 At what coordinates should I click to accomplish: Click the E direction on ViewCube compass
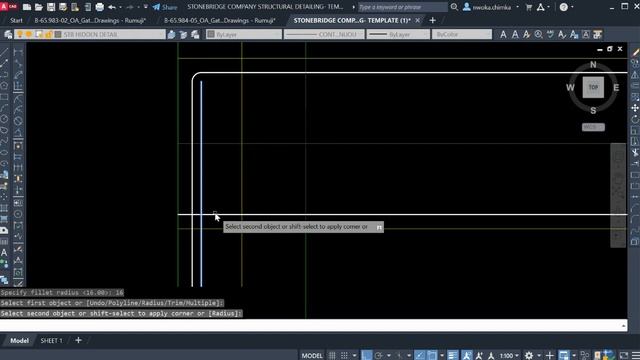point(616,87)
